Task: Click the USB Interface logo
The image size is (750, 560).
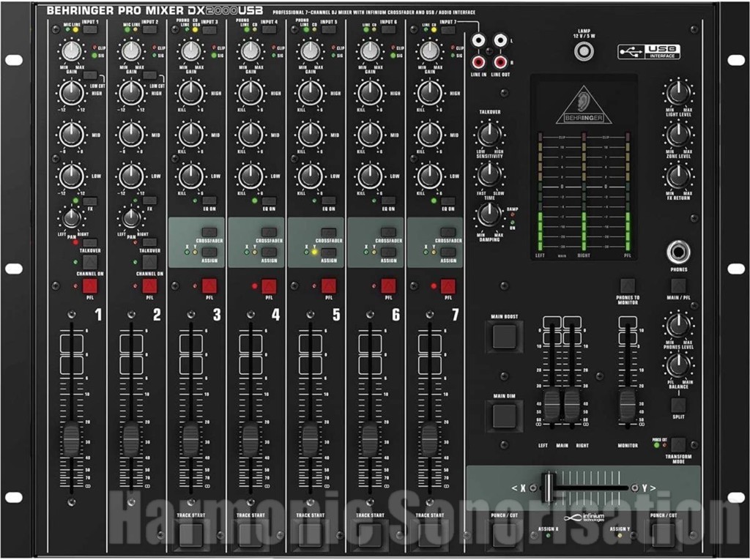Action: pyautogui.click(x=649, y=52)
